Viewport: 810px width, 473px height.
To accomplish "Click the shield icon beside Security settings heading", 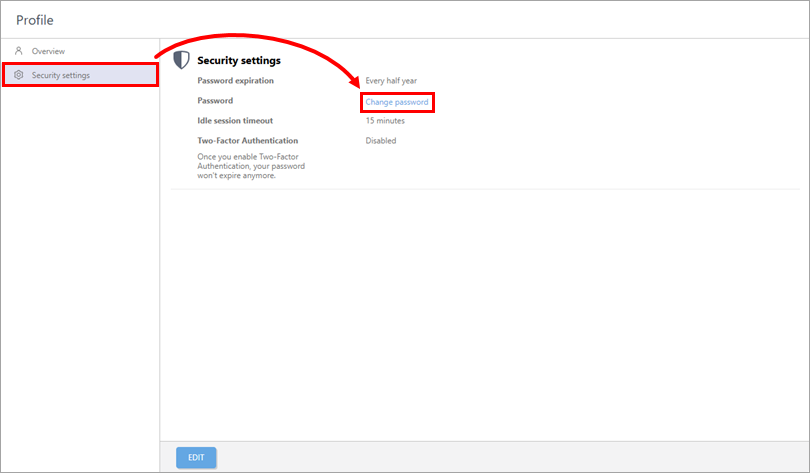I will click(x=182, y=60).
